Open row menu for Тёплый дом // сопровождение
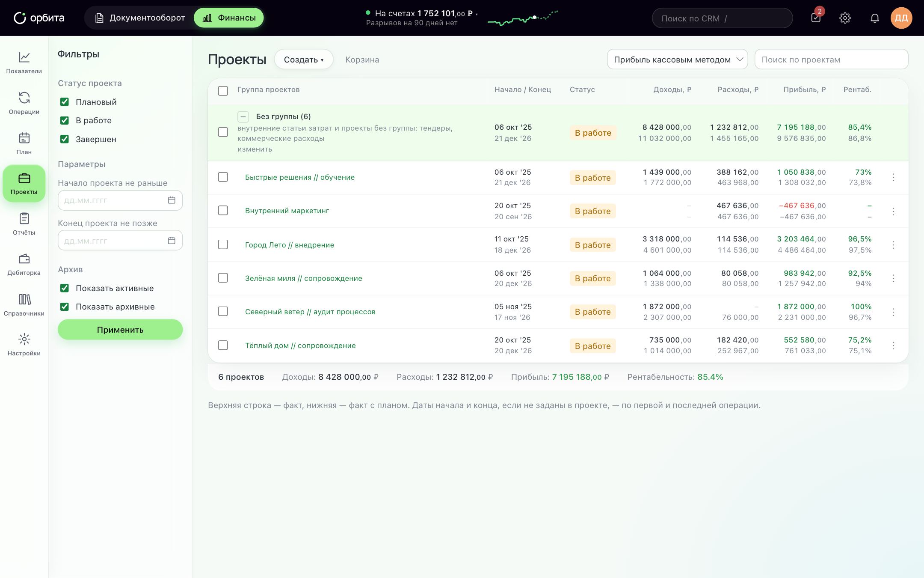Viewport: 924px width, 578px height. point(894,346)
